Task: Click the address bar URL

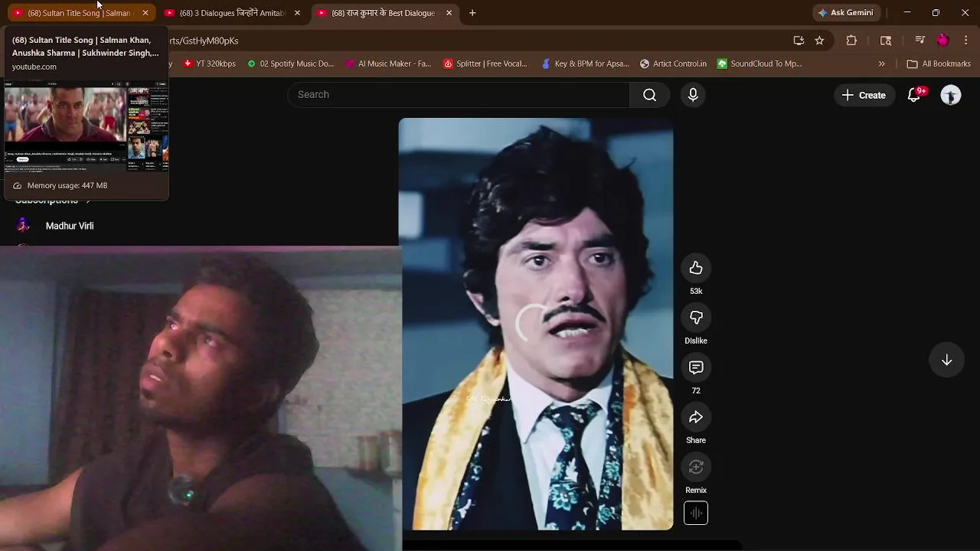Action: click(x=203, y=41)
